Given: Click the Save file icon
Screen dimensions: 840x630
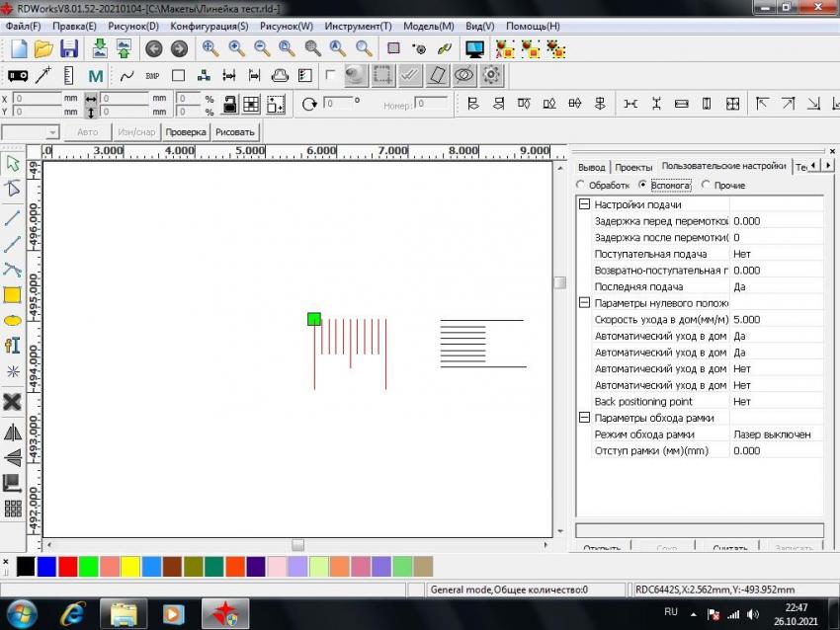Looking at the screenshot, I should (69, 48).
